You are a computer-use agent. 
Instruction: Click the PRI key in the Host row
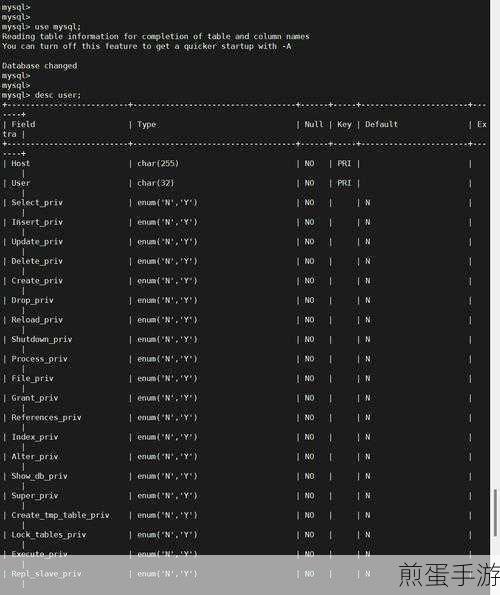click(x=344, y=164)
